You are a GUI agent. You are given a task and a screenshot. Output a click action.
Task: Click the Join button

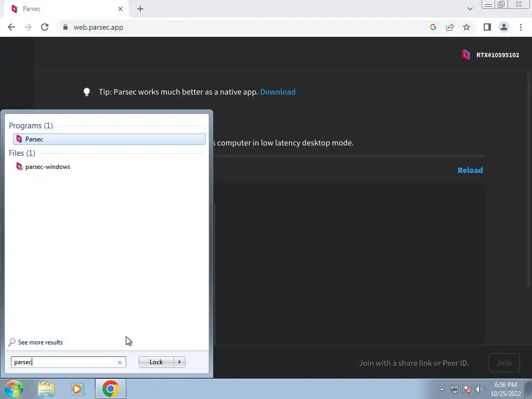pyautogui.click(x=504, y=363)
